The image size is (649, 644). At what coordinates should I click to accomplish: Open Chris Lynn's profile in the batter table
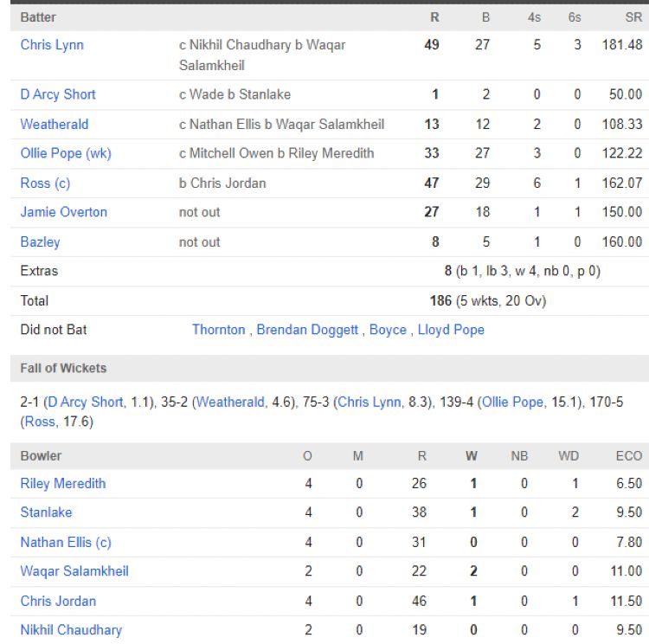click(52, 45)
